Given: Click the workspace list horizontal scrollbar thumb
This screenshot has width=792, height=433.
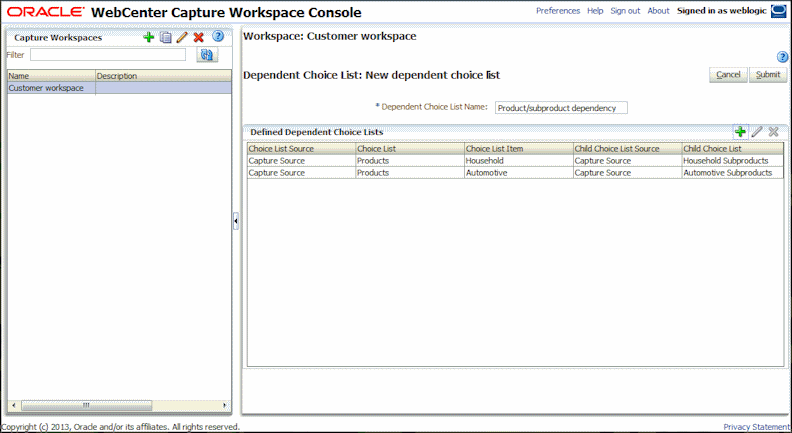Looking at the screenshot, I should coord(86,405).
